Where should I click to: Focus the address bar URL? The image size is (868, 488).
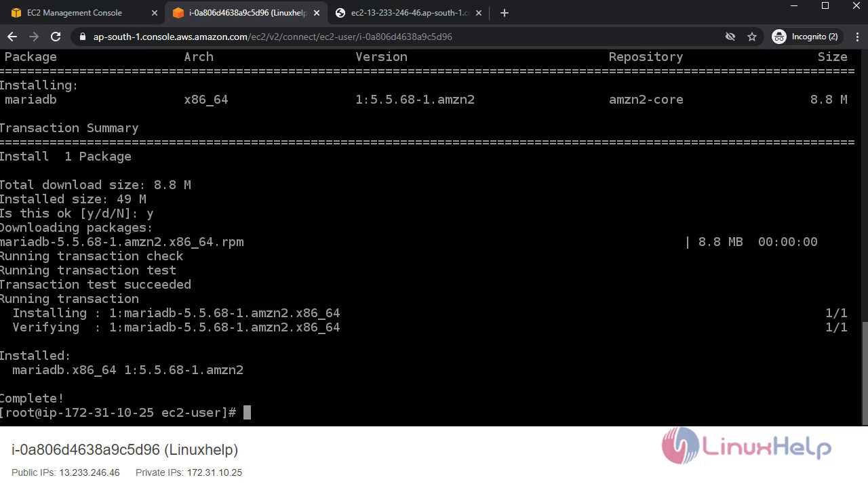tap(273, 37)
